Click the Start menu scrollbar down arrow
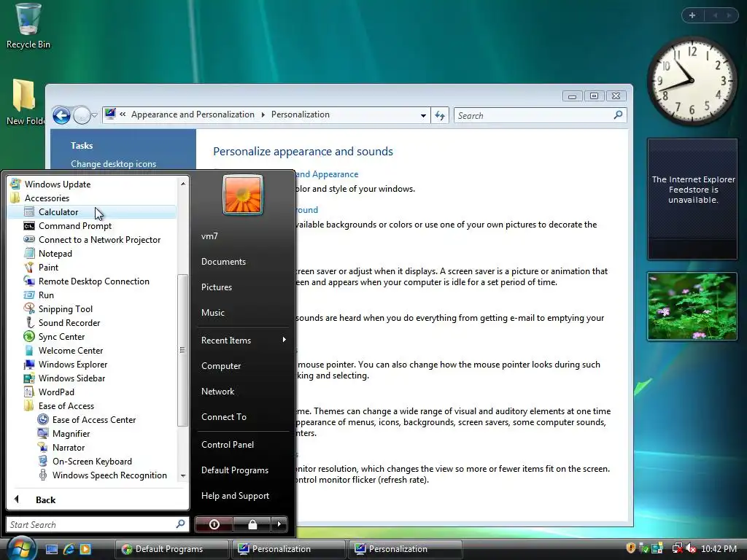 [183, 475]
